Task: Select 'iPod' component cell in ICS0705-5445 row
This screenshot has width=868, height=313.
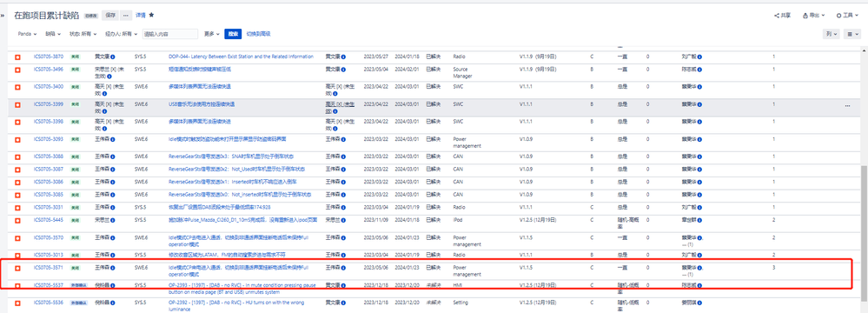Action: click(458, 220)
